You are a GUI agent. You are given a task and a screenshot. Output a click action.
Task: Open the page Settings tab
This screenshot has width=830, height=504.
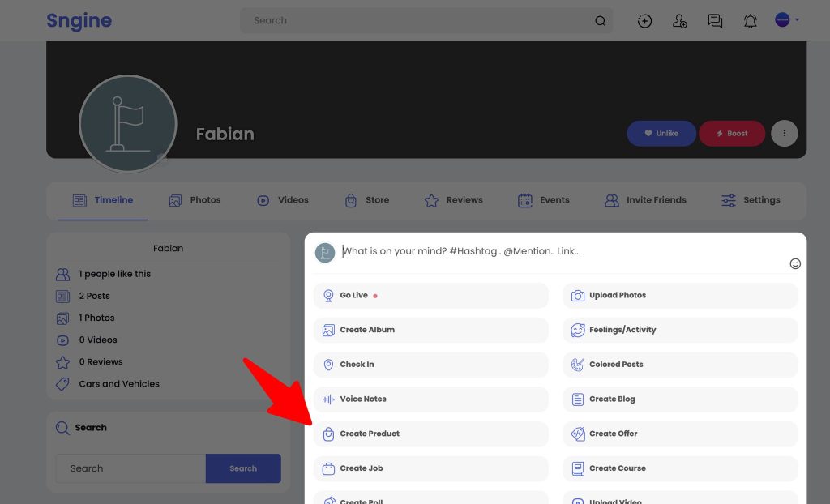coord(751,200)
